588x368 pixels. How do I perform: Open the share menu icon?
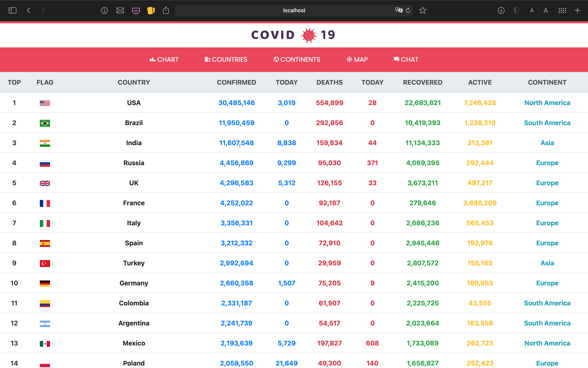pyautogui.click(x=166, y=10)
